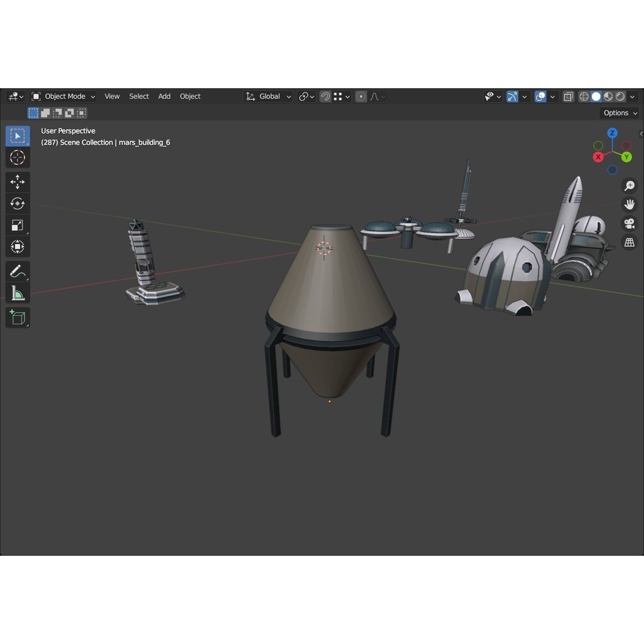Open the Add menu in the header
The width and height of the screenshot is (644, 644).
[x=164, y=96]
